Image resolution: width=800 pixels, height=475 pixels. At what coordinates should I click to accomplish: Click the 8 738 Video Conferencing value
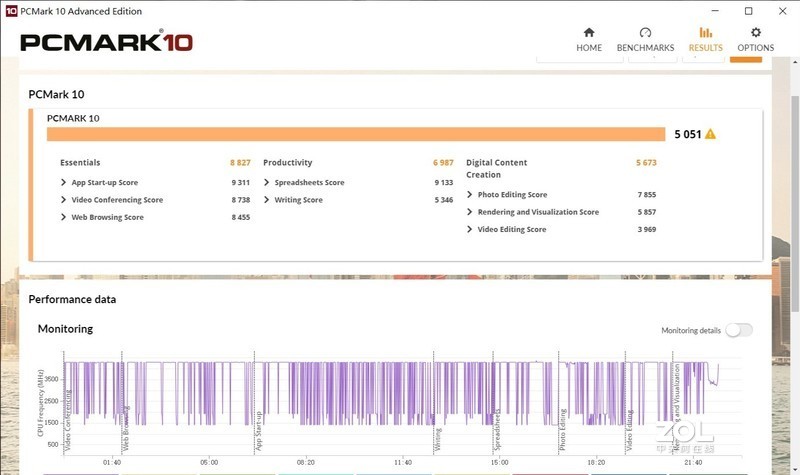pos(240,199)
